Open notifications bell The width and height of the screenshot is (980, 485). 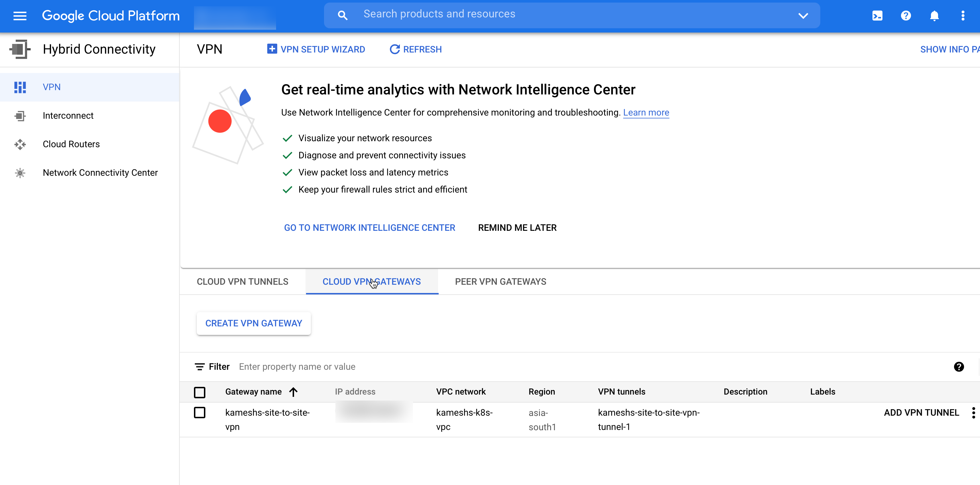click(x=934, y=16)
